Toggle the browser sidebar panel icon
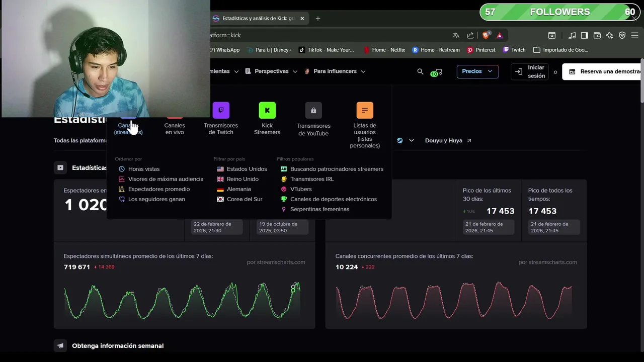Image resolution: width=644 pixels, height=362 pixels. (x=584, y=35)
